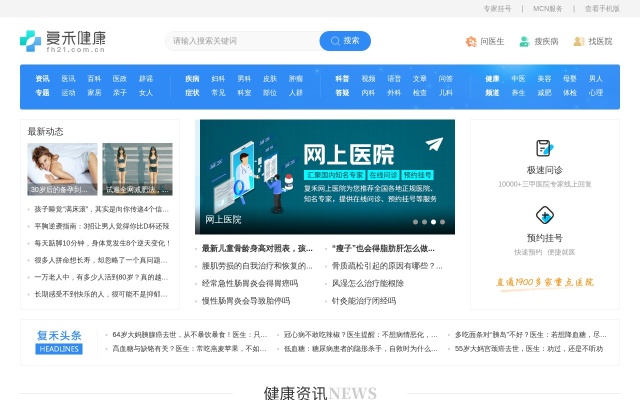The height and width of the screenshot is (400, 640).
Task: Open 专家挂号 link in top bar
Action: point(497,8)
